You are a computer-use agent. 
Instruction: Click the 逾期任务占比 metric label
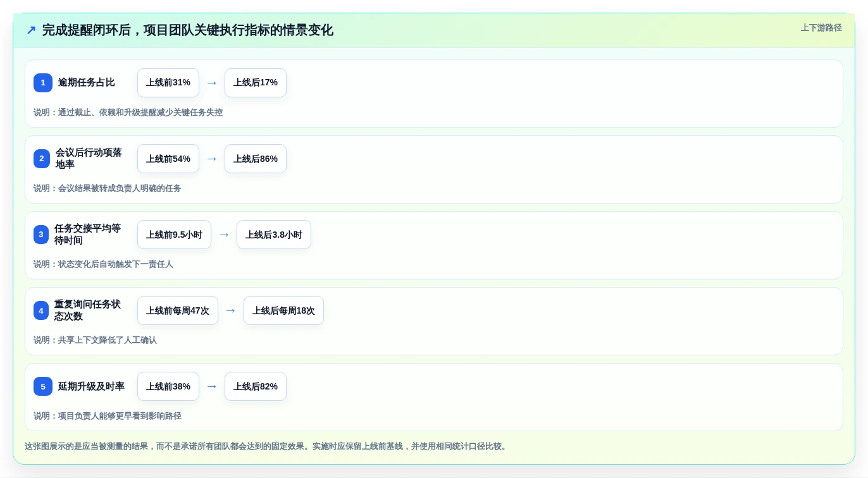[87, 83]
